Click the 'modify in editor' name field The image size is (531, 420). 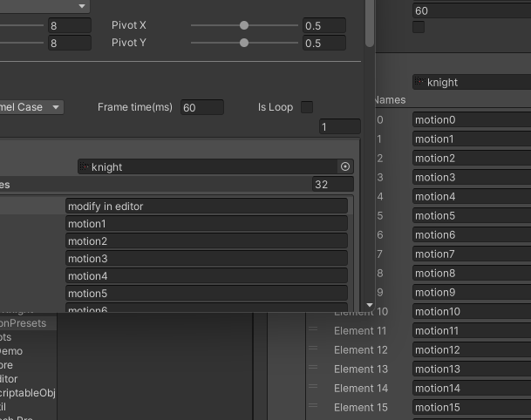tap(207, 207)
